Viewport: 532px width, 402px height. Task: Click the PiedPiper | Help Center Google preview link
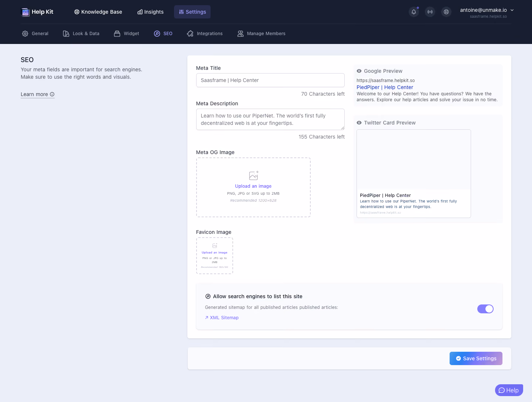tap(385, 87)
